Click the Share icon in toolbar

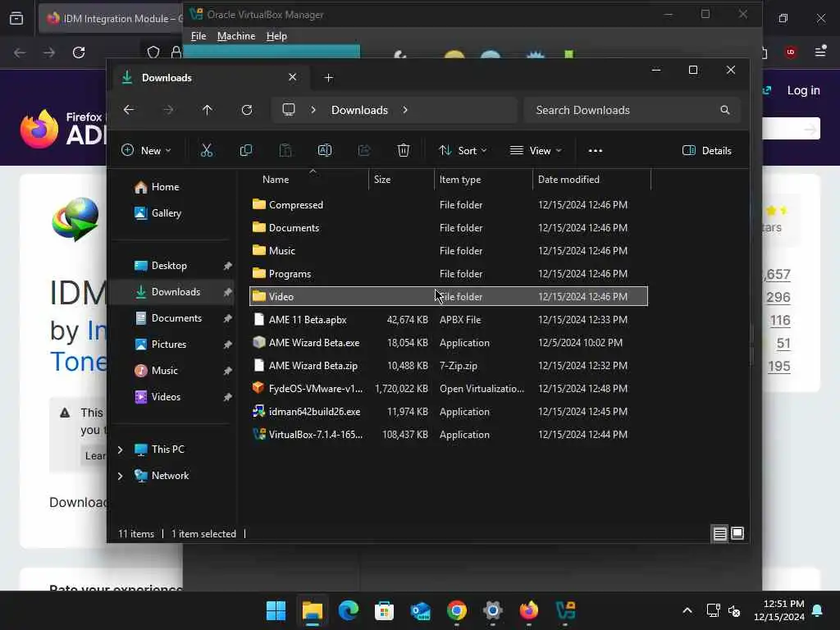(364, 151)
